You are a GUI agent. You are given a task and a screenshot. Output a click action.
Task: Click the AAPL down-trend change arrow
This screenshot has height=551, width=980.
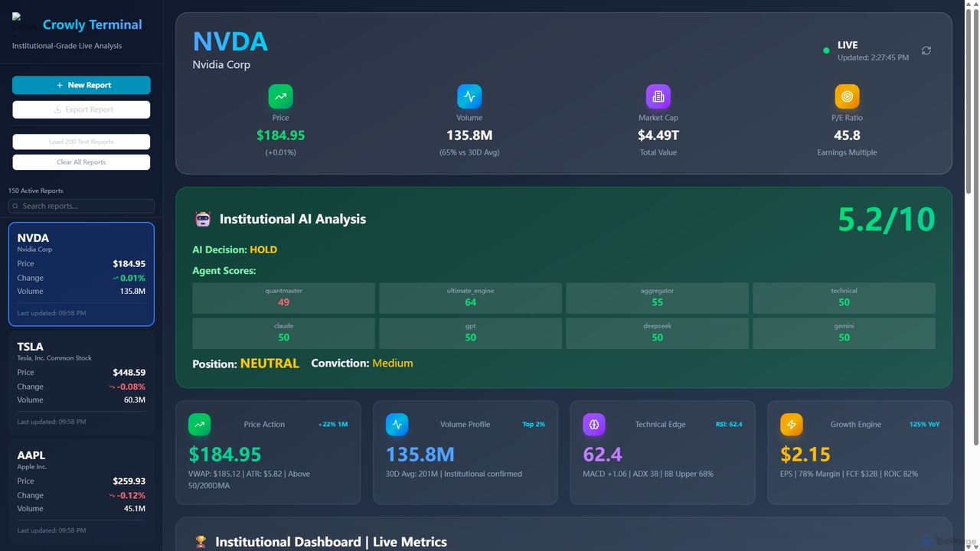(x=113, y=495)
